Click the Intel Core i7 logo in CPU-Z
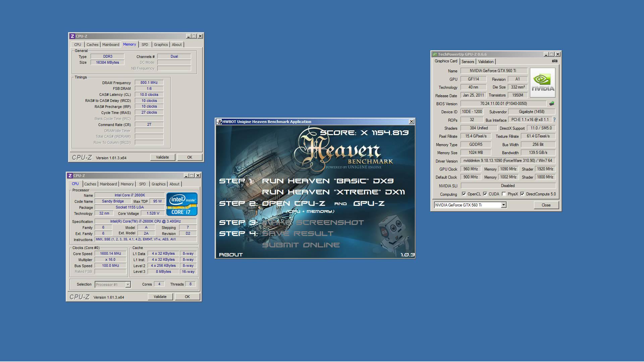 tap(182, 204)
